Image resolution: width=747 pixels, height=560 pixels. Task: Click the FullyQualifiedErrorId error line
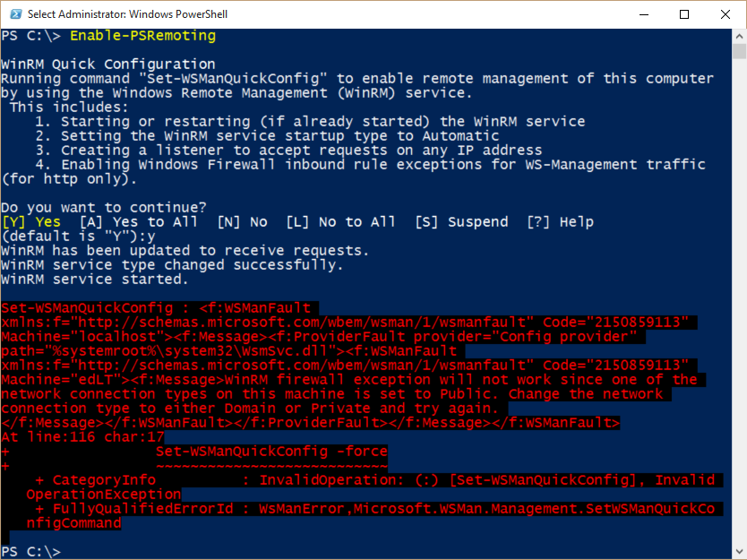point(375,516)
